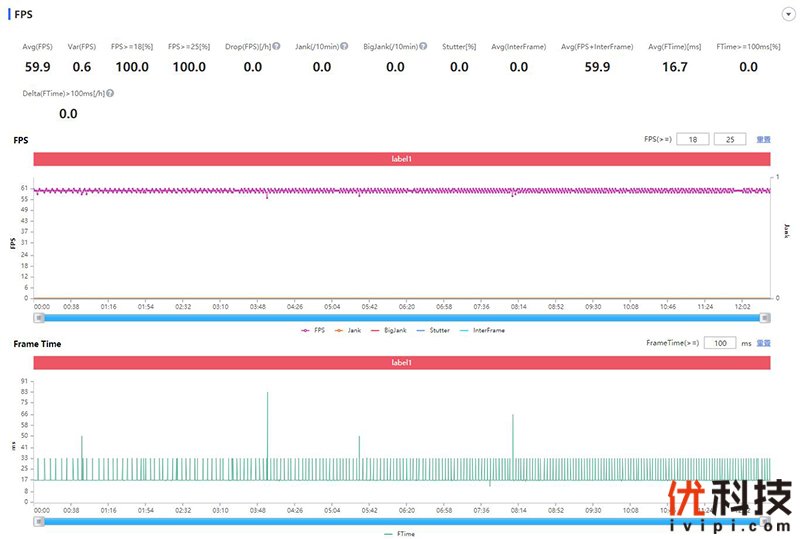The height and width of the screenshot is (539, 800).
Task: Click the right handle of the FPS range slider
Action: [x=765, y=318]
